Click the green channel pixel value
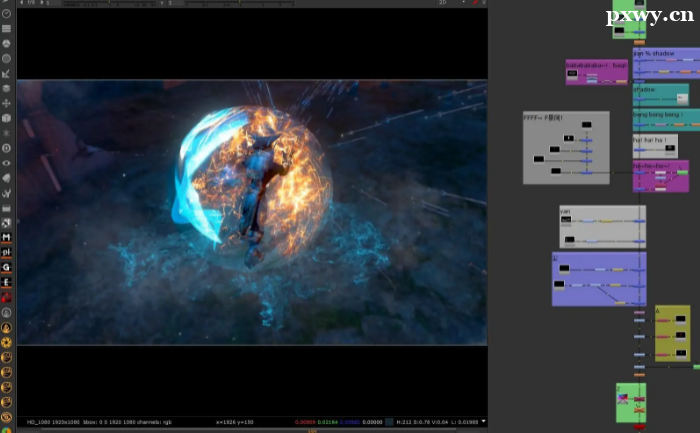The width and height of the screenshot is (700, 433). (x=328, y=422)
